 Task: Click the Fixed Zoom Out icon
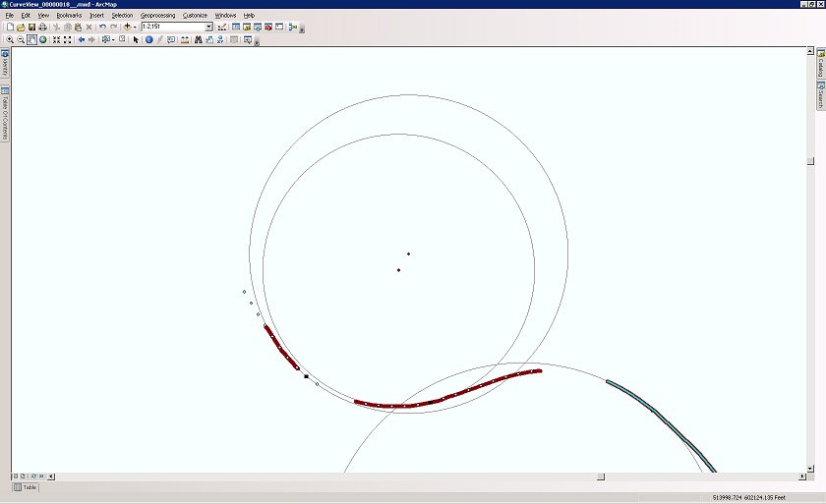(68, 40)
